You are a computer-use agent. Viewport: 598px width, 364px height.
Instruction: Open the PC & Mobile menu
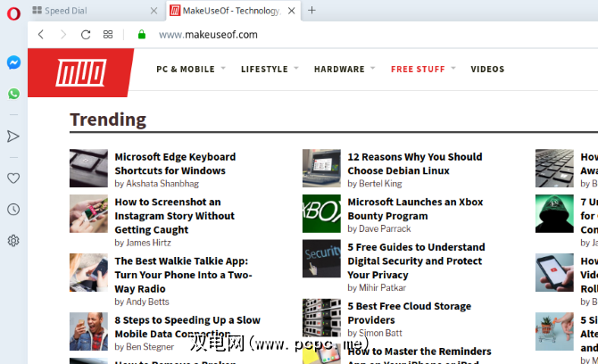point(186,69)
